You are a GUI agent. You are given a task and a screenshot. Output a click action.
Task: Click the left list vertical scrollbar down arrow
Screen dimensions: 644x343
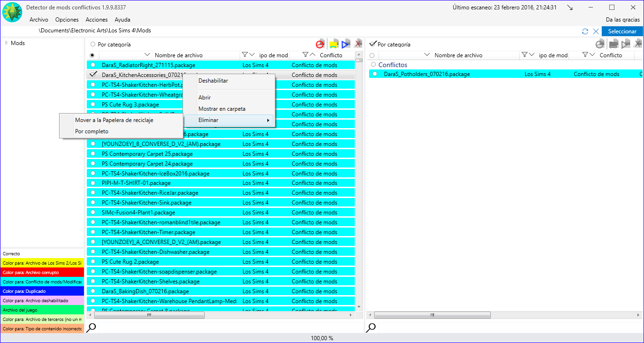(359, 307)
